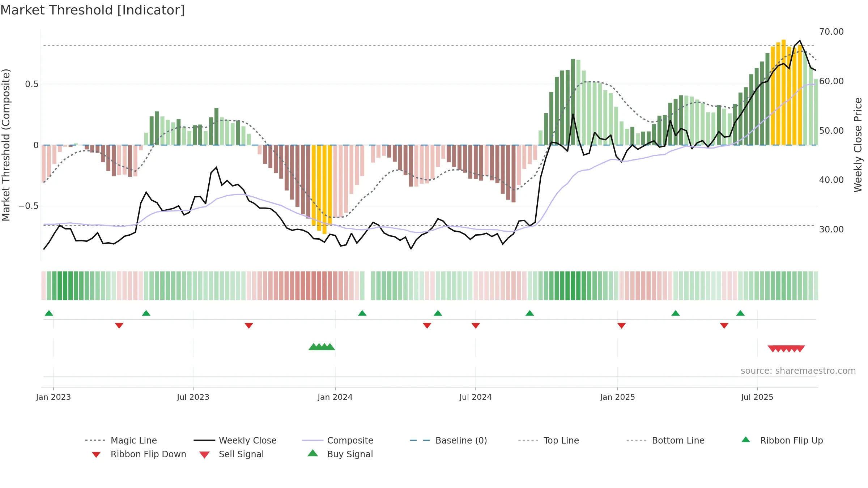This screenshot has width=868, height=488.
Task: Click the 70.00 price axis label
Action: tap(831, 32)
